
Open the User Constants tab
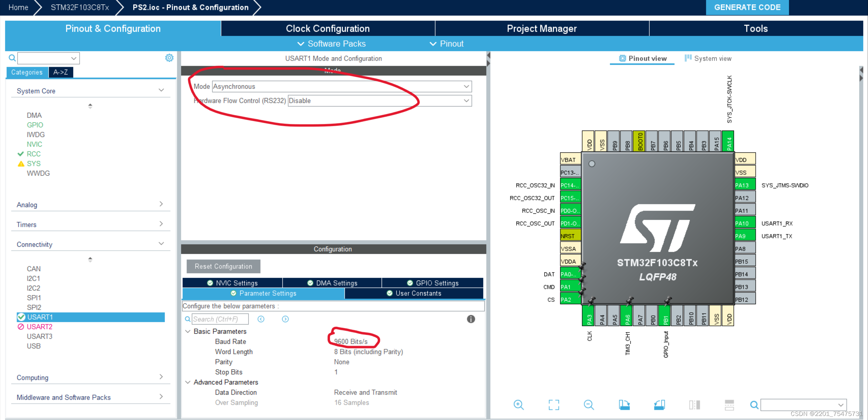(414, 293)
